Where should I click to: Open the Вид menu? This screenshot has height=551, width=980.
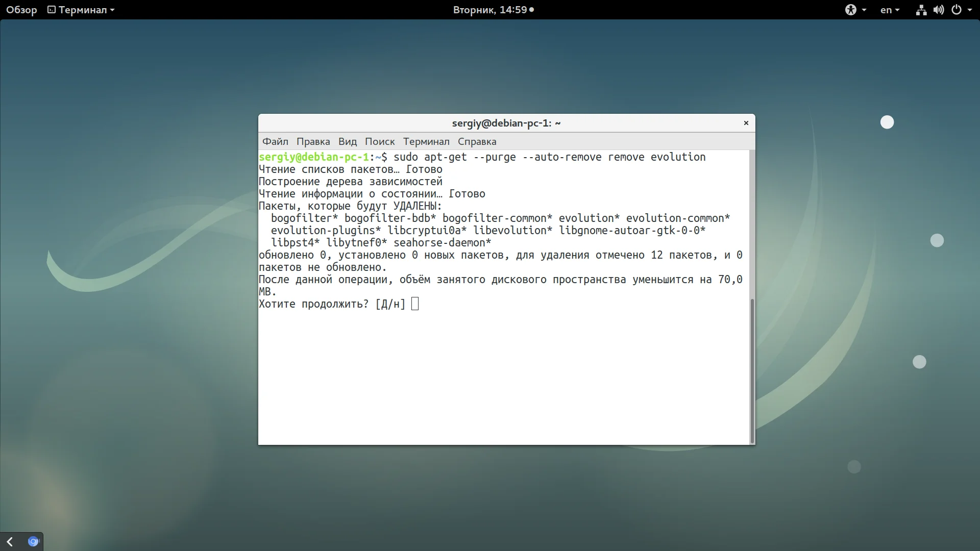pos(347,141)
